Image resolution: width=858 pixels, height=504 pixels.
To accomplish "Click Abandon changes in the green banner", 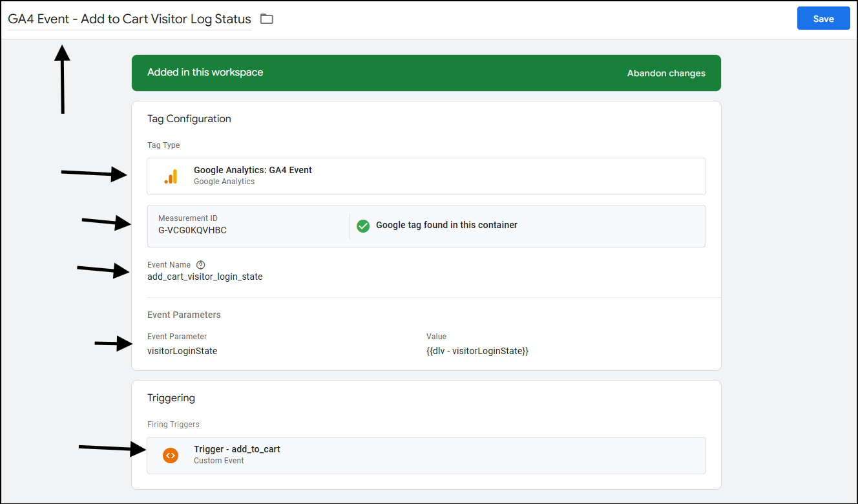I will (666, 73).
